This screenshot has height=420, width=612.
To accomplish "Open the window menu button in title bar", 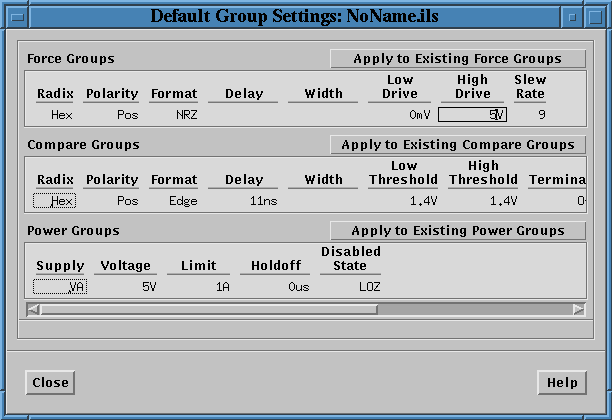I will point(17,17).
